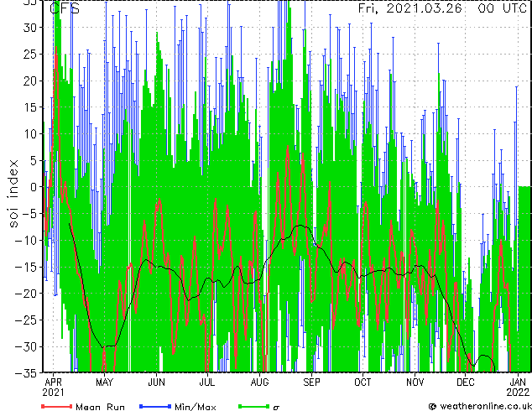
Task: Click the y-axis value -20
Action: tap(26, 294)
